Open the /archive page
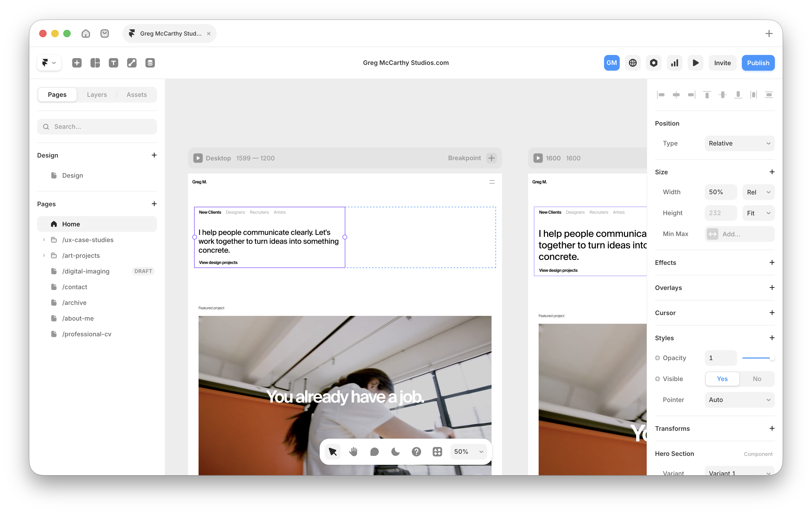This screenshot has height=514, width=812. 97,303
